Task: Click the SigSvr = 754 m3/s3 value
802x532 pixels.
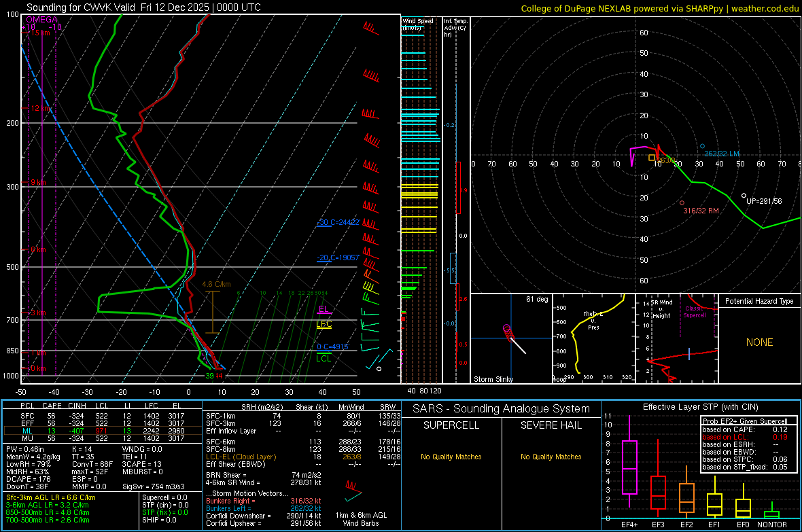Action: [x=154, y=486]
